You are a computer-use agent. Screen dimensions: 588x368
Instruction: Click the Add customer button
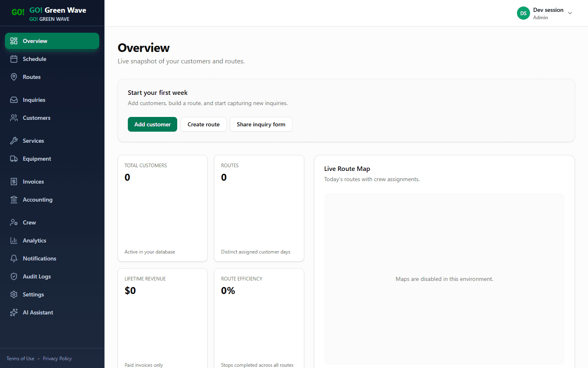click(x=152, y=124)
